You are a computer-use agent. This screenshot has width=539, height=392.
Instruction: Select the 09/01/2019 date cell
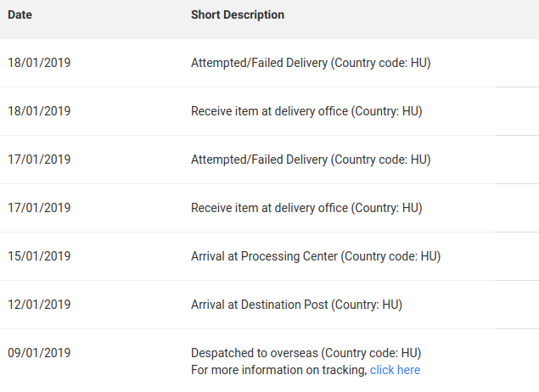coord(39,353)
